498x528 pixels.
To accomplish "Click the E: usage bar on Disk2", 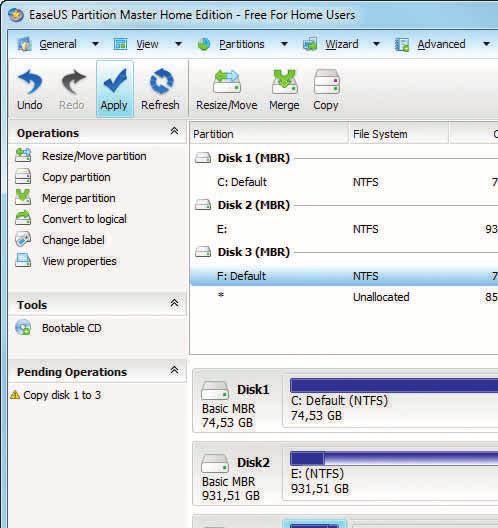I will click(394, 458).
